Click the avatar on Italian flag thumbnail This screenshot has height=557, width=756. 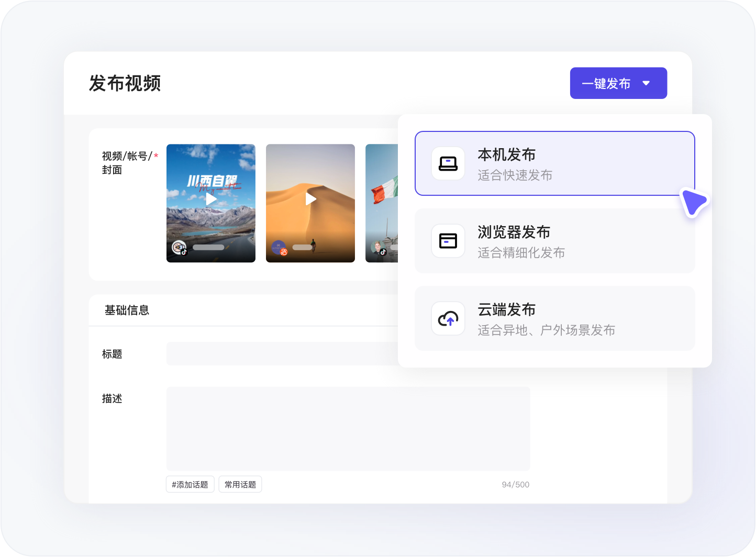point(378,248)
